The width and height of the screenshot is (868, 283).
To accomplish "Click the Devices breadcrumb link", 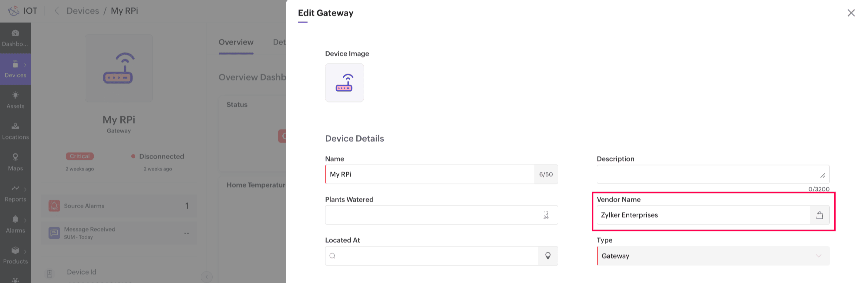I will point(82,11).
